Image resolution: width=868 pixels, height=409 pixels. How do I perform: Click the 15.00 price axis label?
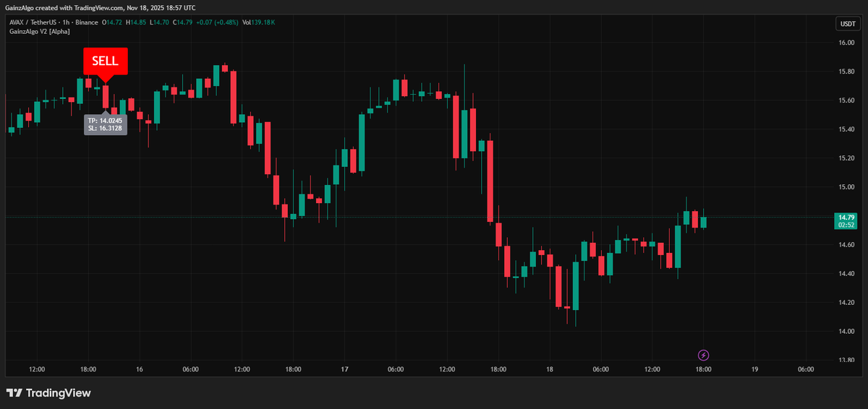click(x=847, y=187)
